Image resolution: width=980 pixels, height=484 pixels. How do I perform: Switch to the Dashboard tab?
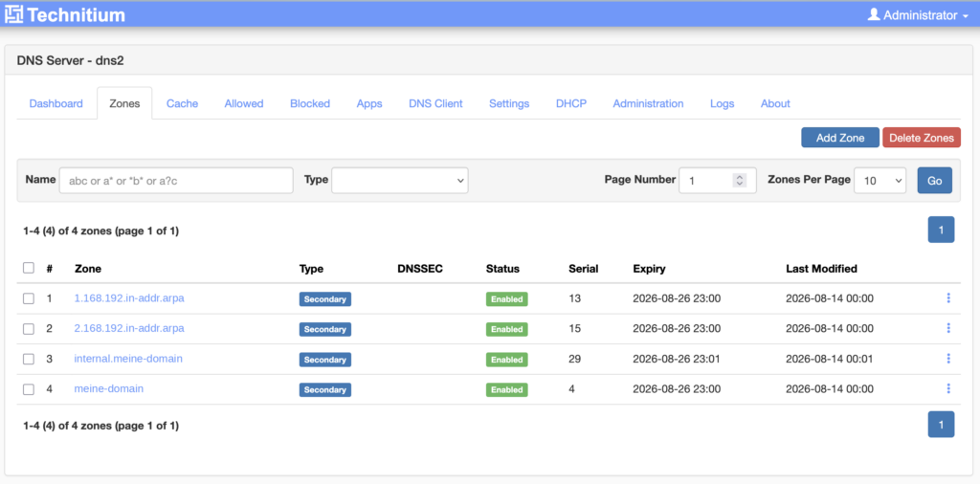tap(56, 103)
